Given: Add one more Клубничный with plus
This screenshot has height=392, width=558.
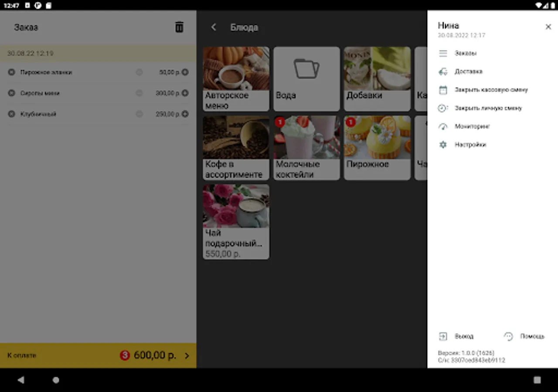Looking at the screenshot, I should pos(185,114).
